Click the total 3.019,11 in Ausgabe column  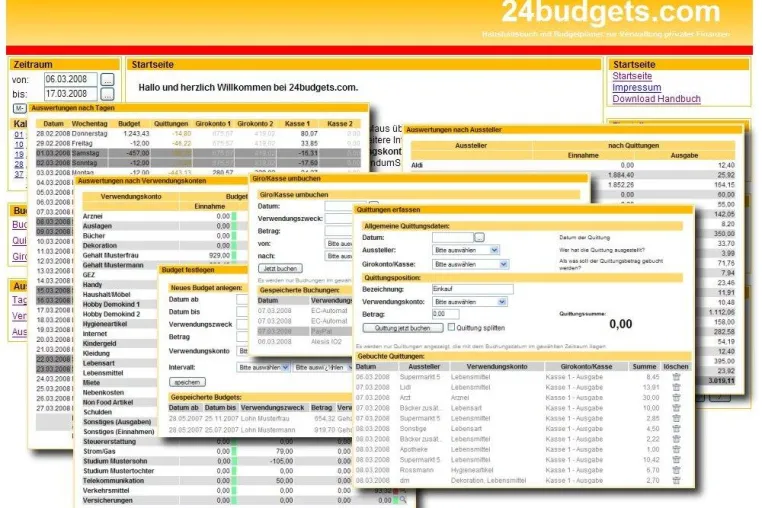[x=721, y=381]
